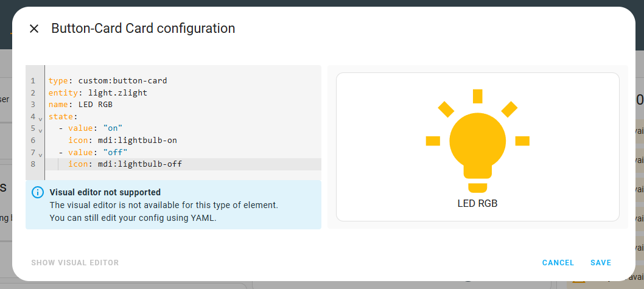This screenshot has height=289, width=644.
Task: Collapse the "on" value fold arrow
Action: tap(40, 131)
